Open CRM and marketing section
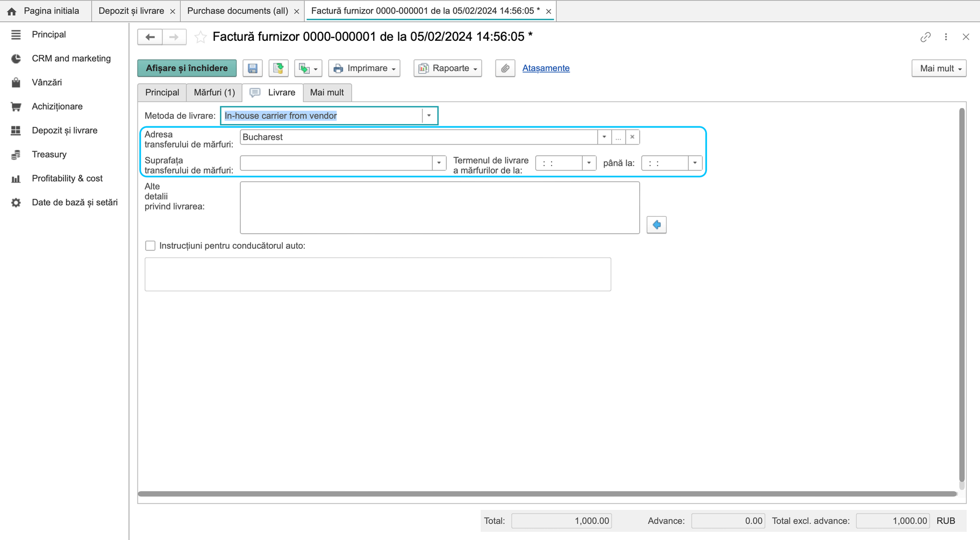The height and width of the screenshot is (540, 980). point(71,59)
